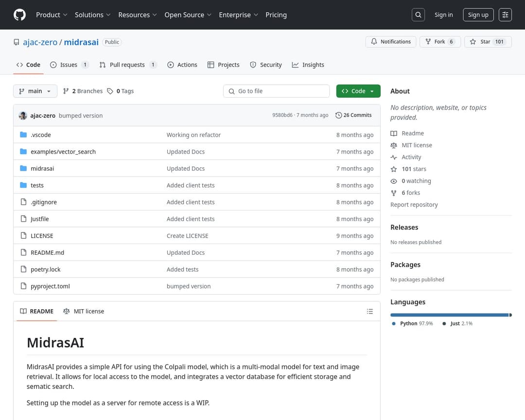Expand the Open Source menu
The height and width of the screenshot is (420, 525).
pos(188,15)
